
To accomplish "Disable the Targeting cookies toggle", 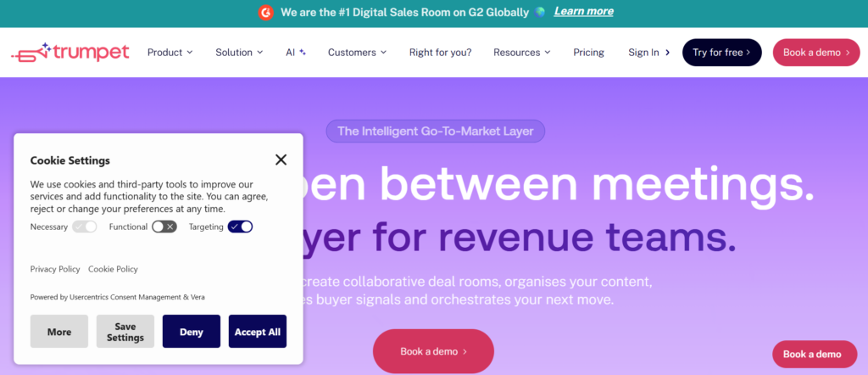I will click(x=240, y=227).
